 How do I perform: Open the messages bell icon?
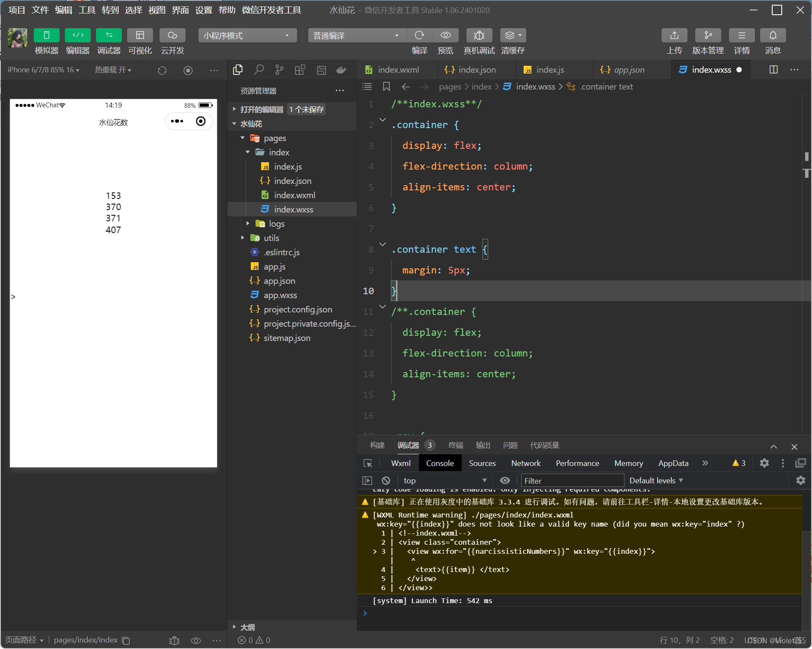tap(773, 35)
